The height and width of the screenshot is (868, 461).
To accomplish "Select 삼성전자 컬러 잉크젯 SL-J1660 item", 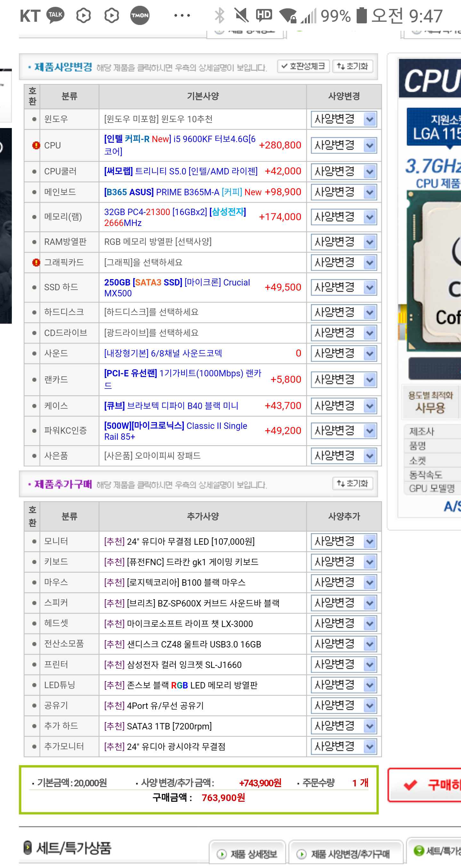I will click(x=173, y=664).
